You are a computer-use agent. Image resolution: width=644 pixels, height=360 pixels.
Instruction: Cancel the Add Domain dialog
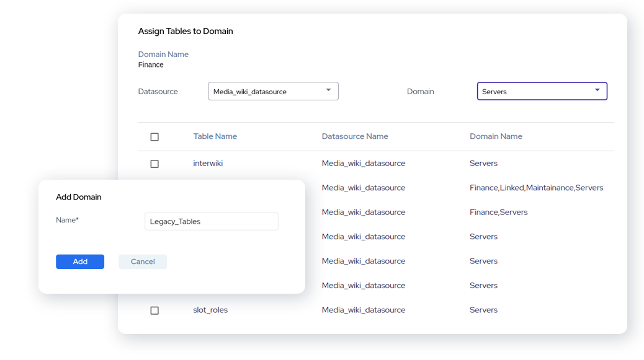pos(143,261)
